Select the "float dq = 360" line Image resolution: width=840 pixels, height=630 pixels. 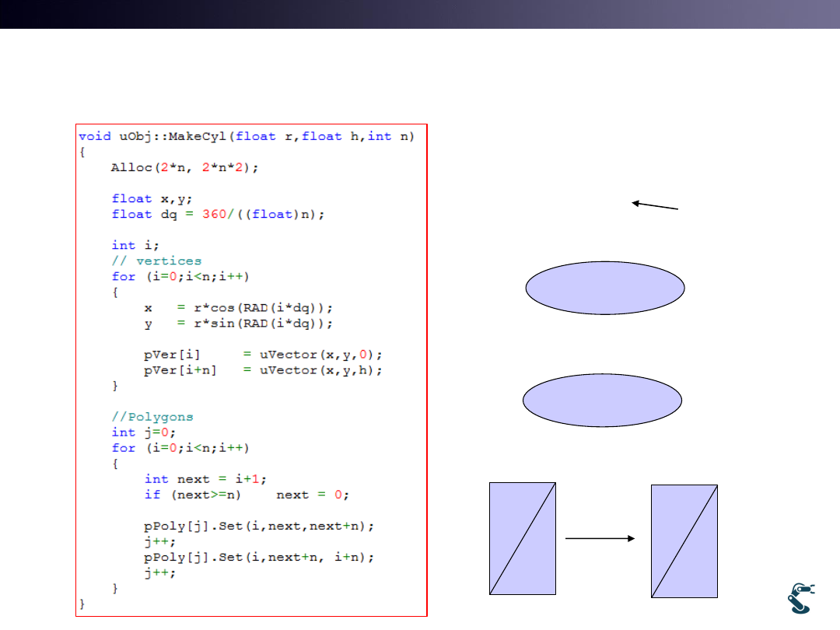click(x=218, y=214)
